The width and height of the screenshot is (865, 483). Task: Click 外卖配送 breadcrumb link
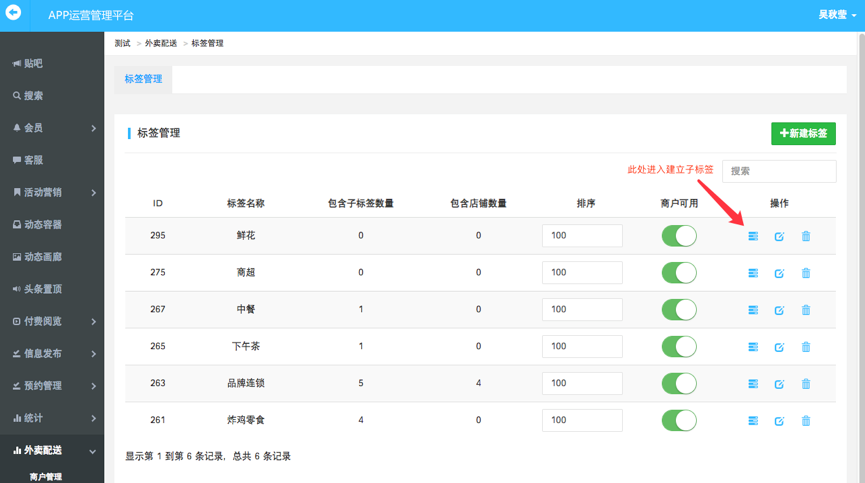point(160,44)
